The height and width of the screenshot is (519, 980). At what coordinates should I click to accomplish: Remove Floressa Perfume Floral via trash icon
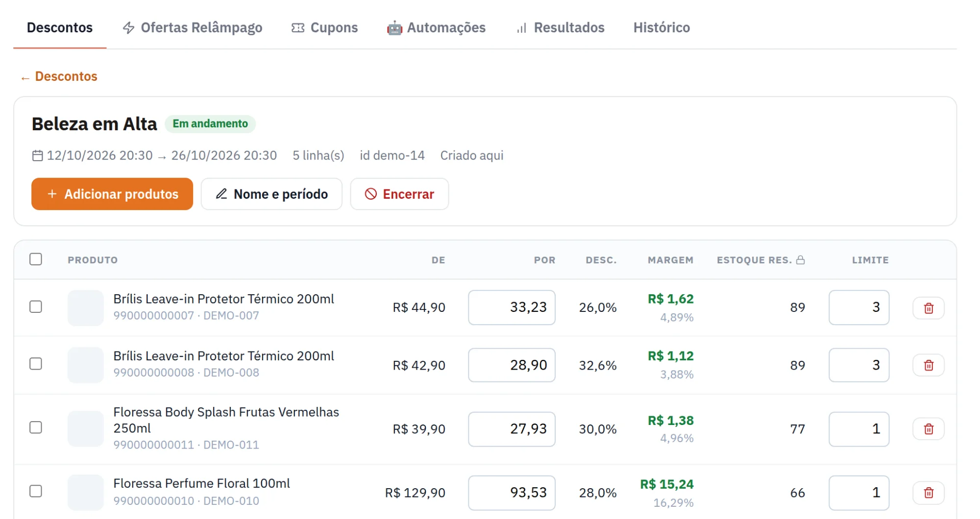click(x=928, y=493)
